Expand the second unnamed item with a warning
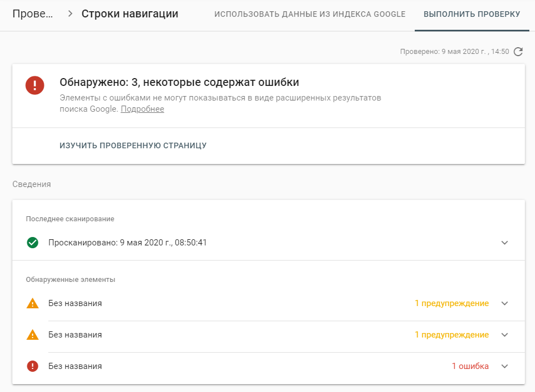 (505, 335)
